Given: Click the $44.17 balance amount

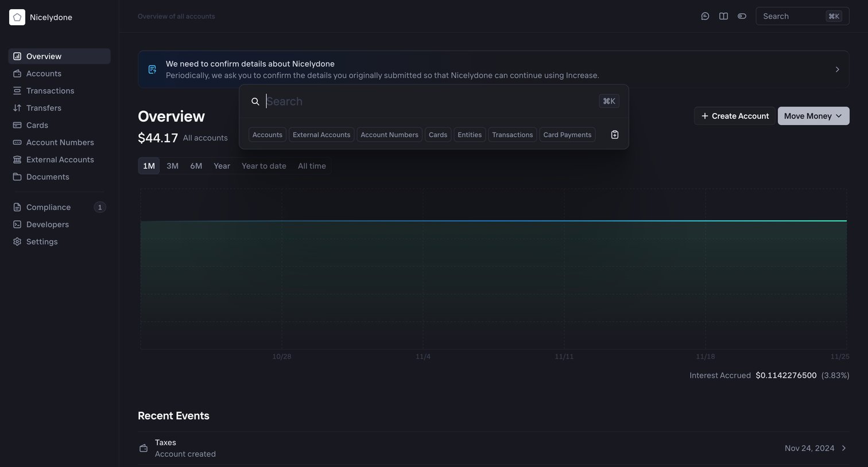Looking at the screenshot, I should point(158,138).
